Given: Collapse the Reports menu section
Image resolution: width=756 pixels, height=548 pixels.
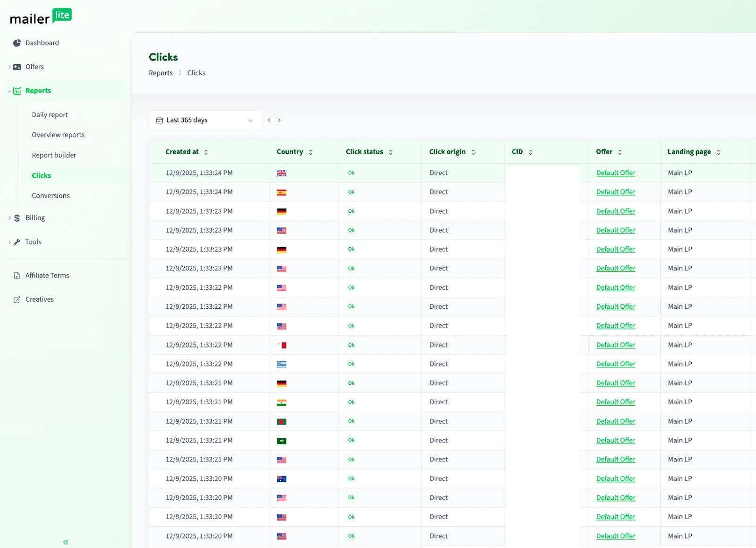Looking at the screenshot, I should (9, 91).
